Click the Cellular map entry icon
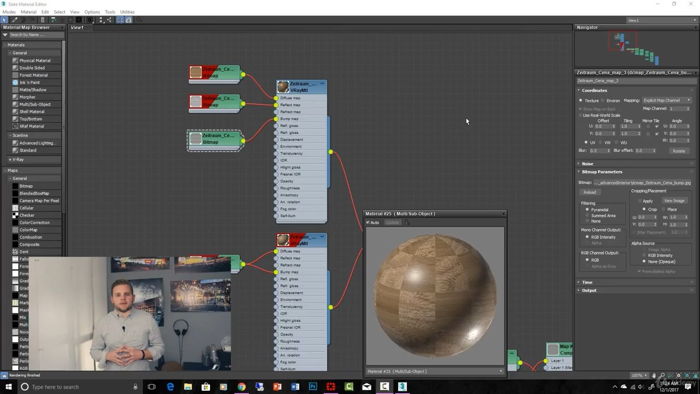Viewport: 700px width, 394px height. [x=15, y=208]
